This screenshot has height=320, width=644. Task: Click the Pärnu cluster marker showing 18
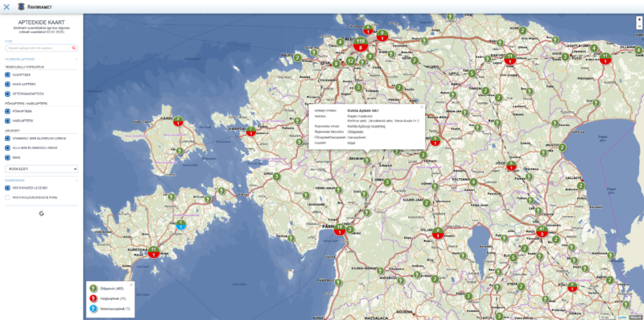pos(339,229)
